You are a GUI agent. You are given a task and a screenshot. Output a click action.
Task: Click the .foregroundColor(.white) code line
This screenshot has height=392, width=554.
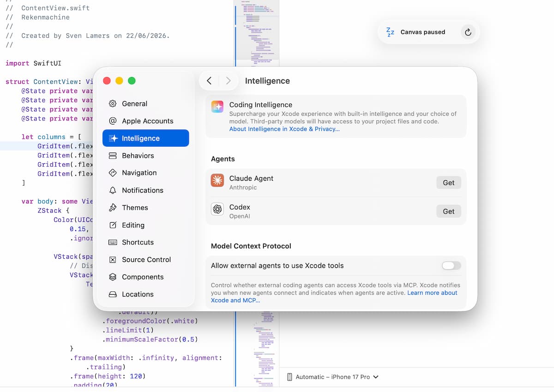[x=150, y=321]
